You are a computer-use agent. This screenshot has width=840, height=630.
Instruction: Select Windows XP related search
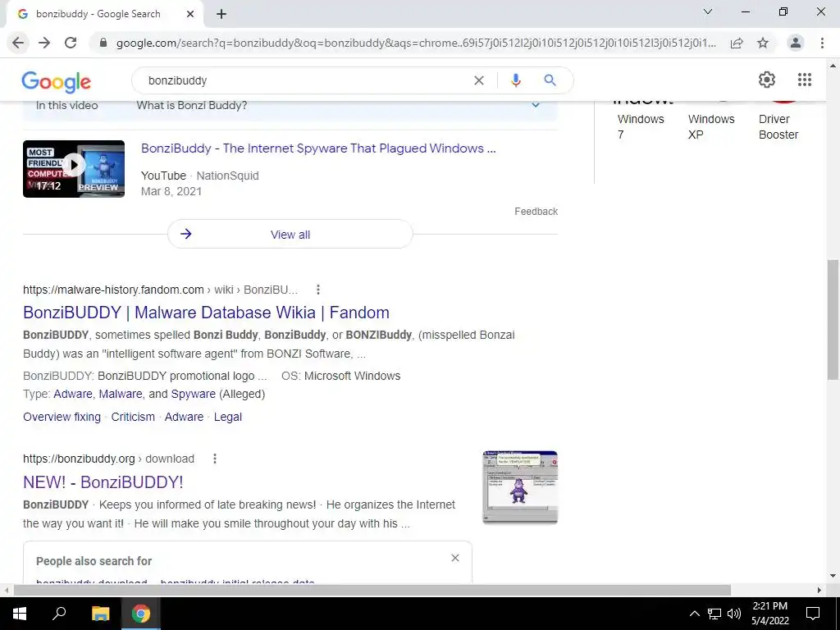711,126
